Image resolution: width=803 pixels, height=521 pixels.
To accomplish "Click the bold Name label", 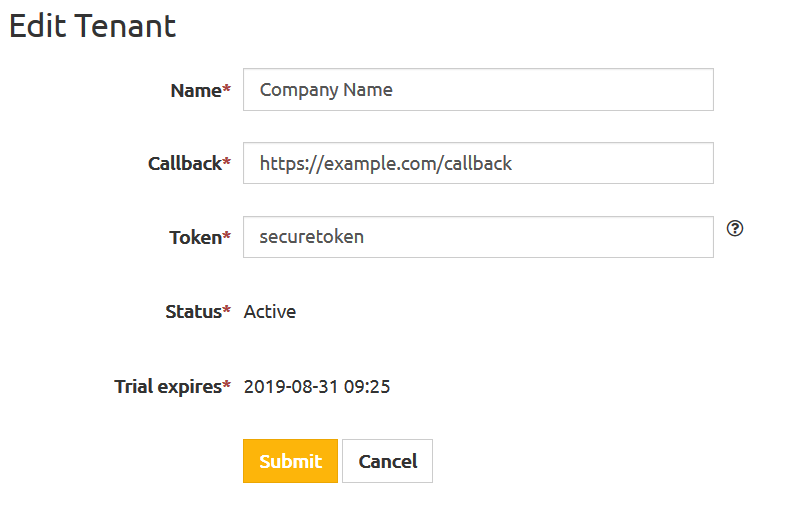I will (x=196, y=91).
